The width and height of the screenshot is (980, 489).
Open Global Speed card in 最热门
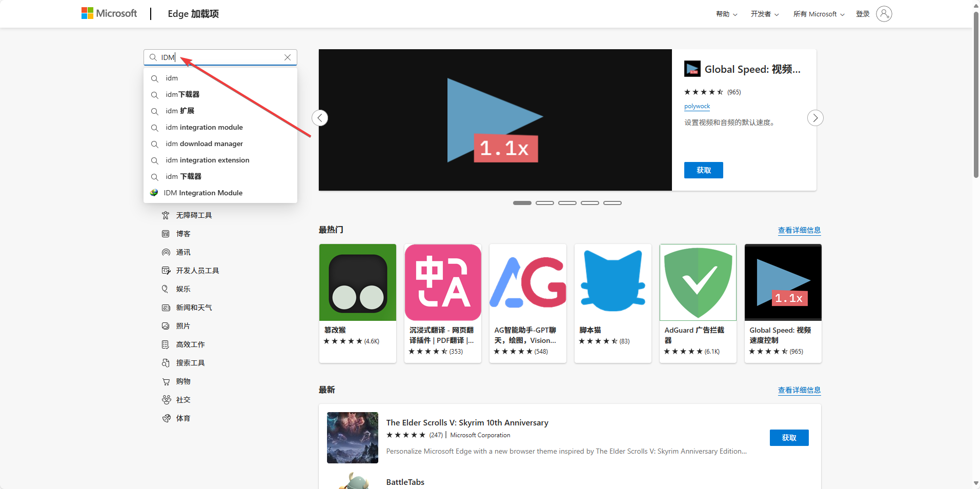(783, 303)
